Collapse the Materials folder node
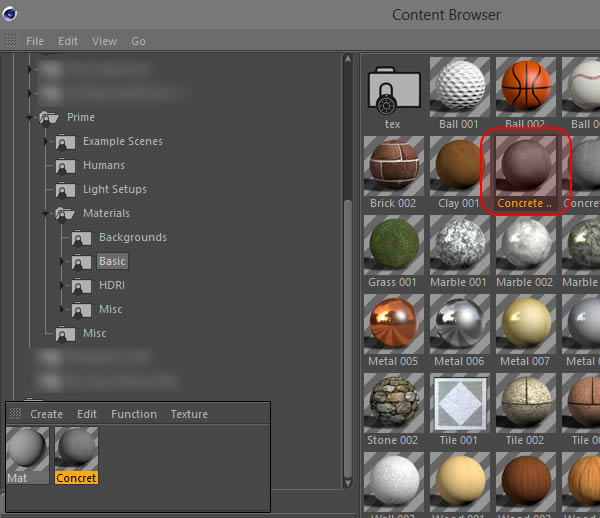This screenshot has height=518, width=600. pos(46,213)
